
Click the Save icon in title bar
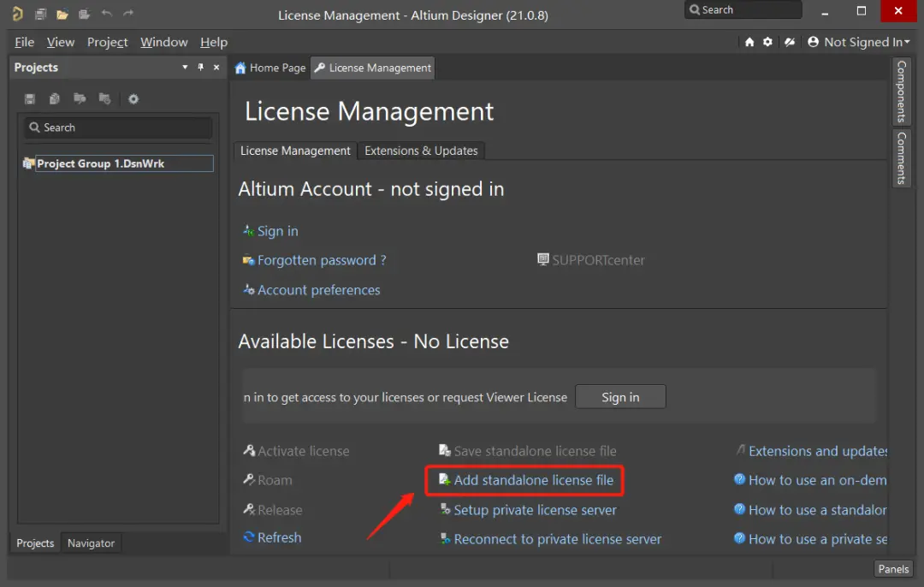41,15
